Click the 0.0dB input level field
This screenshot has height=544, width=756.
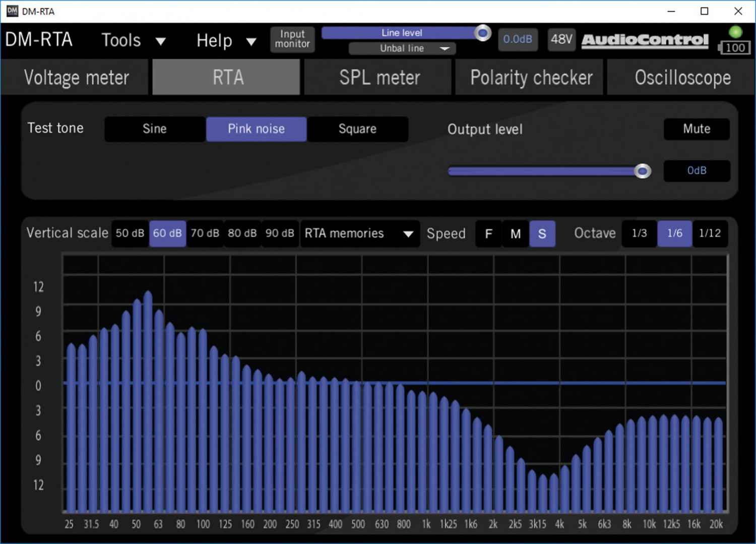[518, 39]
